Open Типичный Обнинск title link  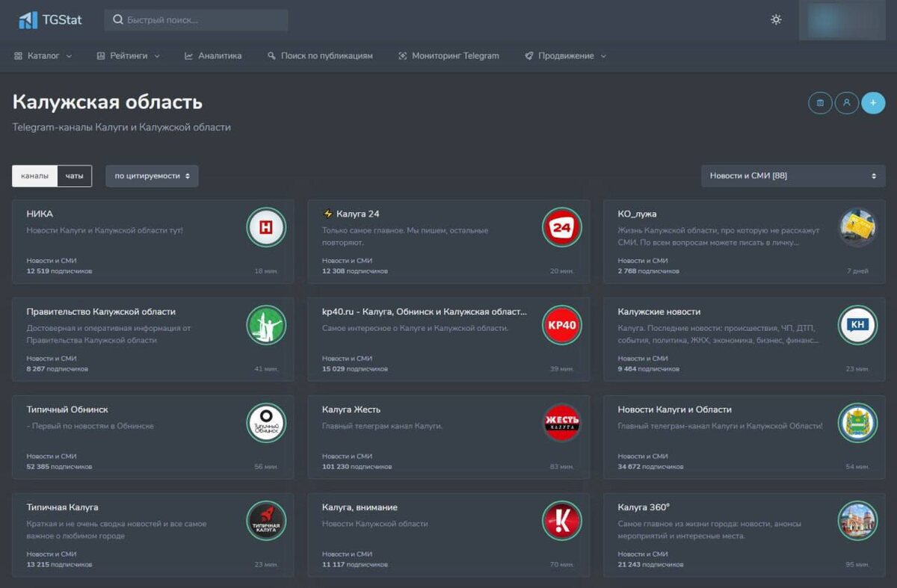[67, 409]
